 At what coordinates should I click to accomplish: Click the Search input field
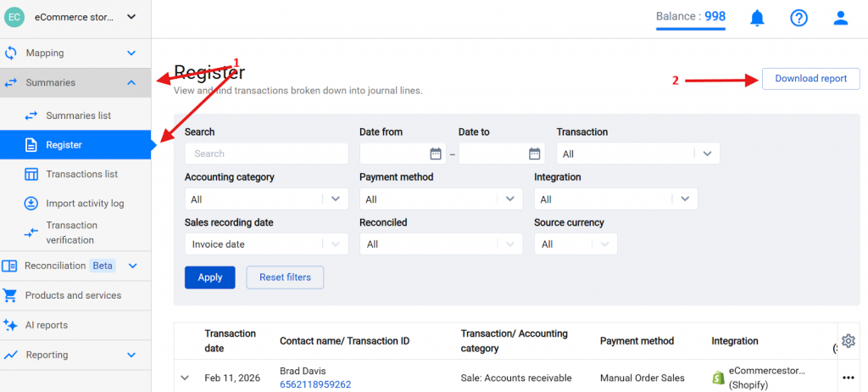[266, 154]
